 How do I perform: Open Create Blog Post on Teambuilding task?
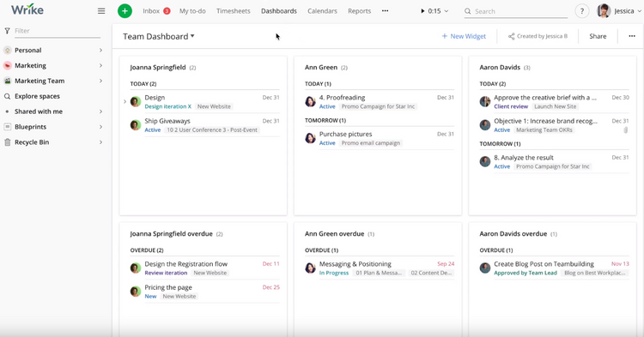pos(544,264)
